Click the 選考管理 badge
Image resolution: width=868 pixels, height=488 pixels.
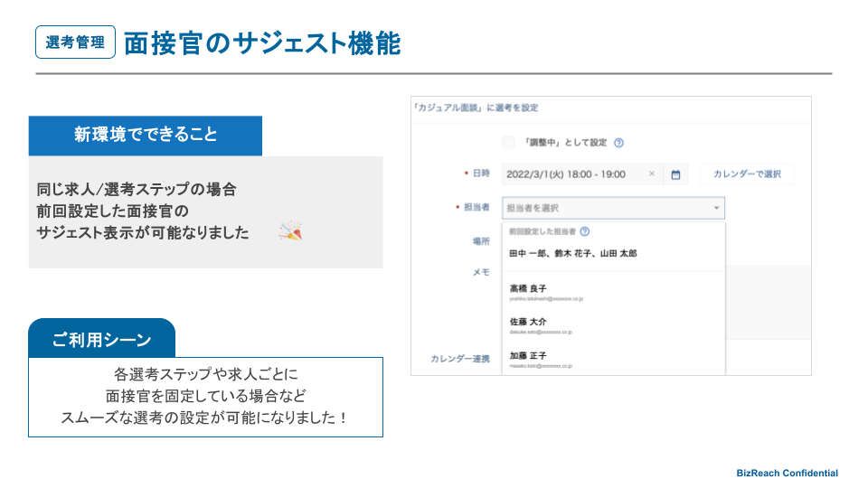pos(75,42)
